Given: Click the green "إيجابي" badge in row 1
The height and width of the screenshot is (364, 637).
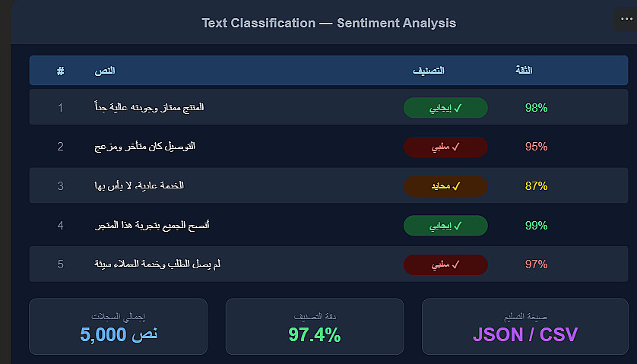Looking at the screenshot, I should (x=445, y=108).
